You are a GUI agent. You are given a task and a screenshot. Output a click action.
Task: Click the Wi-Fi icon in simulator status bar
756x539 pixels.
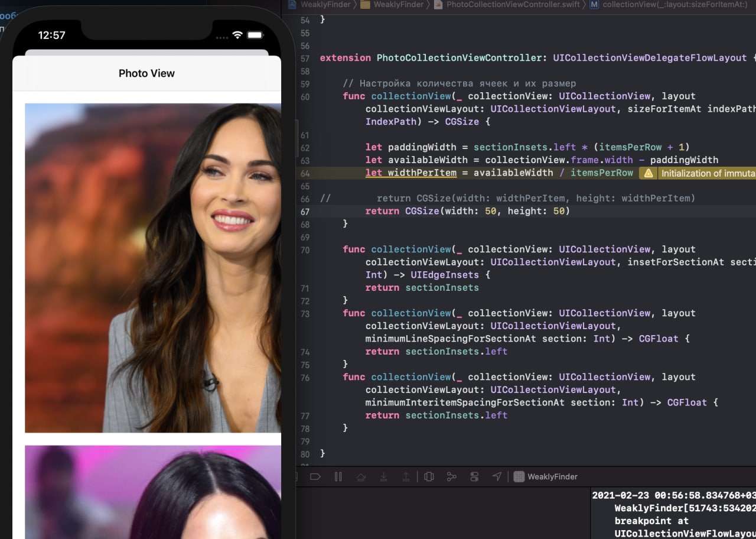237,35
